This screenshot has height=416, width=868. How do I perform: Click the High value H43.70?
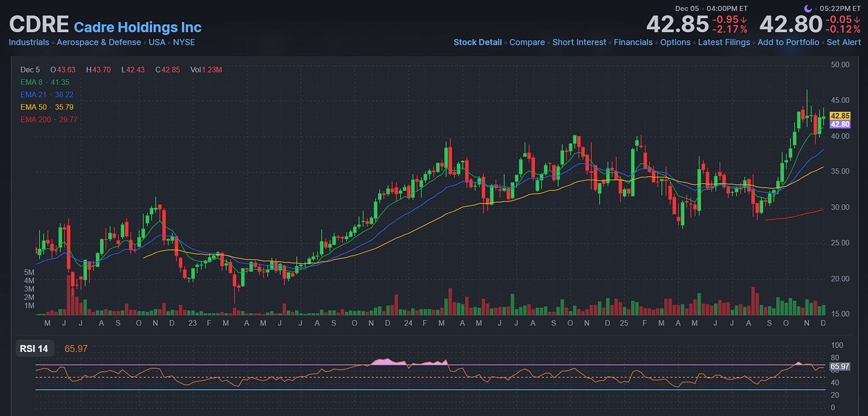[x=98, y=70]
